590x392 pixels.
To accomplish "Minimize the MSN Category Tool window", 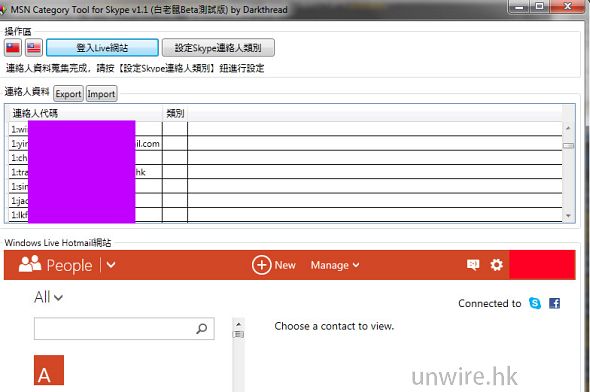I will coord(520,6).
